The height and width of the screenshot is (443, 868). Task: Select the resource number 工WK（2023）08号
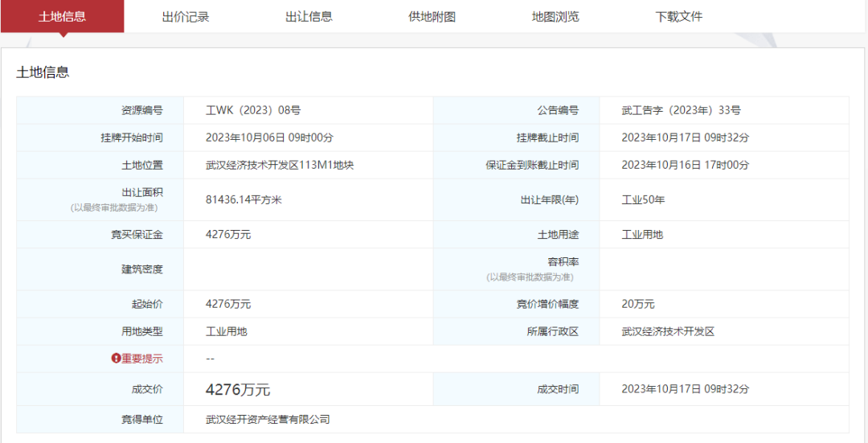253,110
